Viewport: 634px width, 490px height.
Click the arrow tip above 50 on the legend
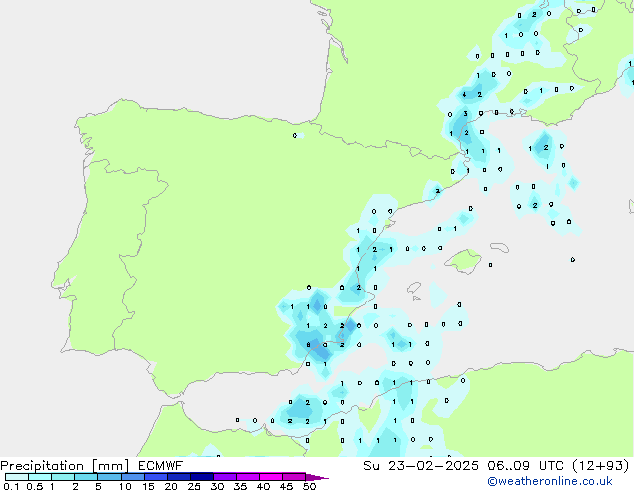[317, 477]
